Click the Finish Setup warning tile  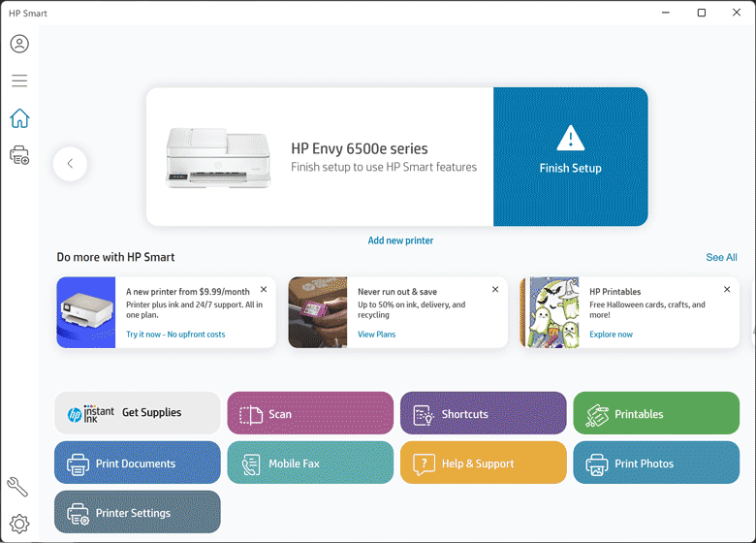point(570,157)
